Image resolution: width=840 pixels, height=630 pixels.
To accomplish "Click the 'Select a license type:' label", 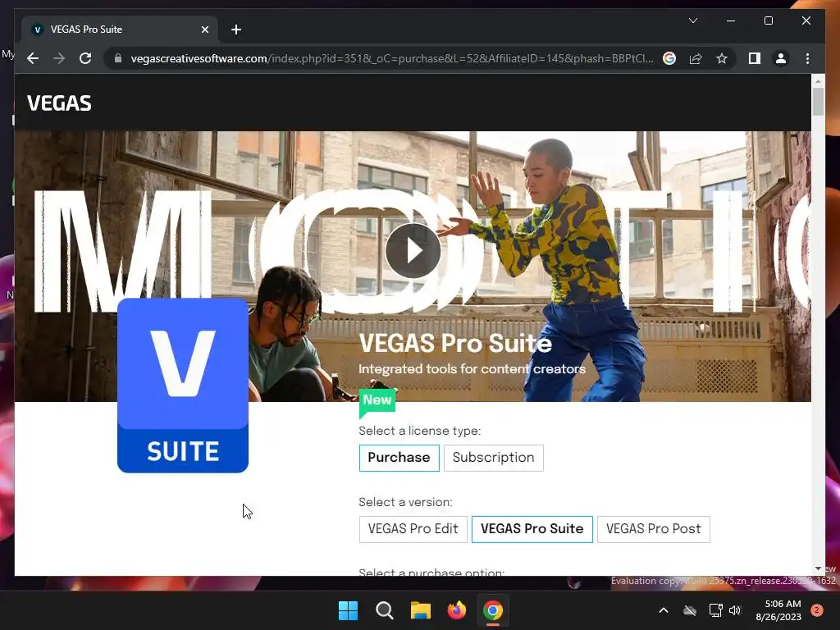I will (419, 431).
